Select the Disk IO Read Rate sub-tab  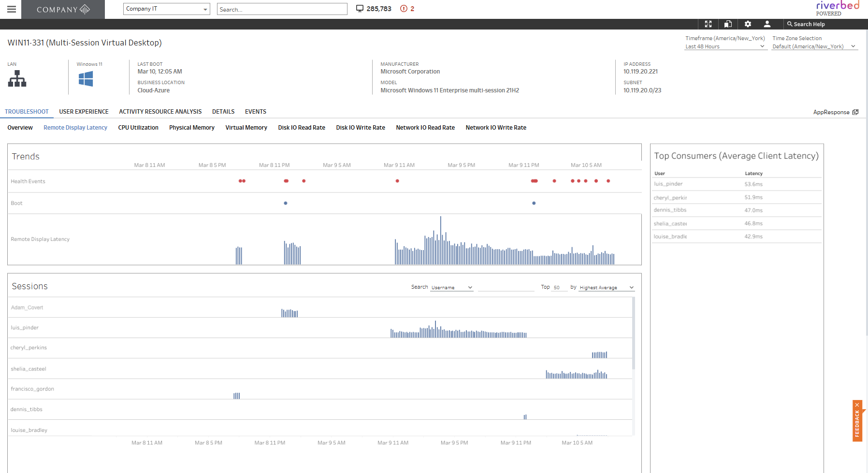point(302,128)
